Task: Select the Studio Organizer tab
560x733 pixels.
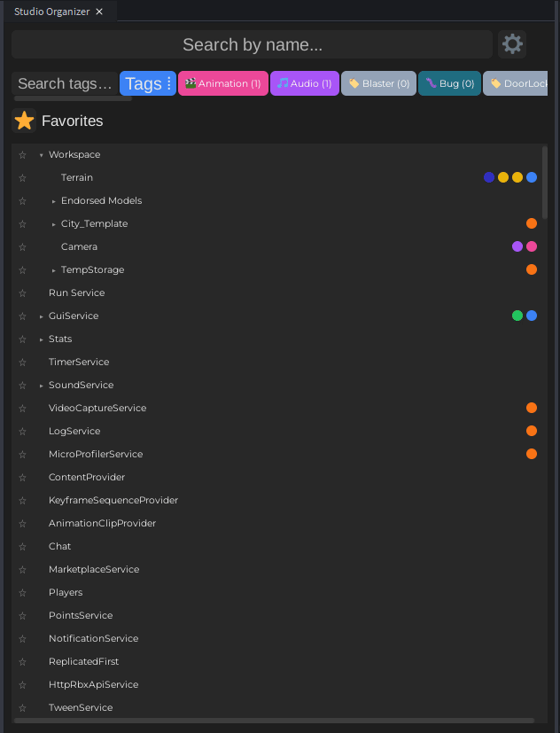Action: click(x=53, y=12)
